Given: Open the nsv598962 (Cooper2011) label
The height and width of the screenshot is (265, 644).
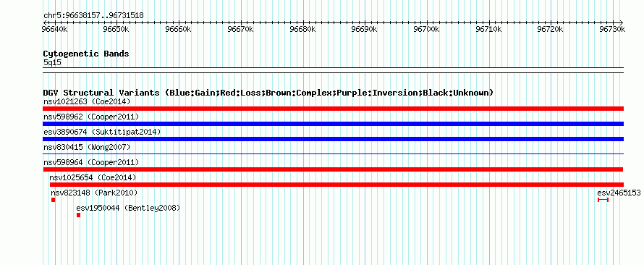Looking at the screenshot, I should pyautogui.click(x=91, y=117).
